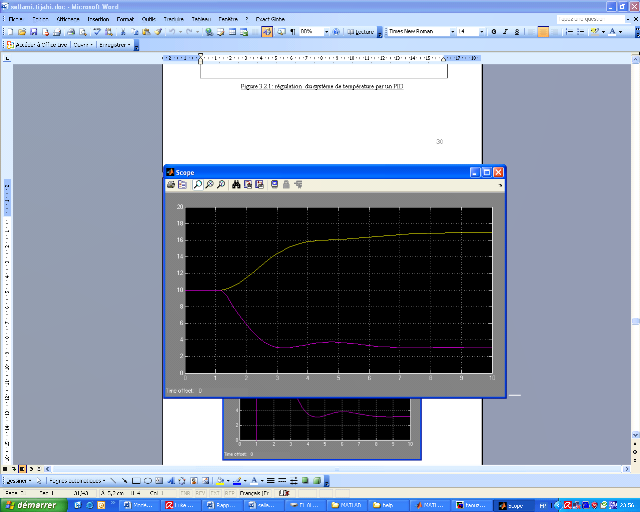
Task: Click the Autoscale binoculars icon in Scope
Action: (236, 185)
